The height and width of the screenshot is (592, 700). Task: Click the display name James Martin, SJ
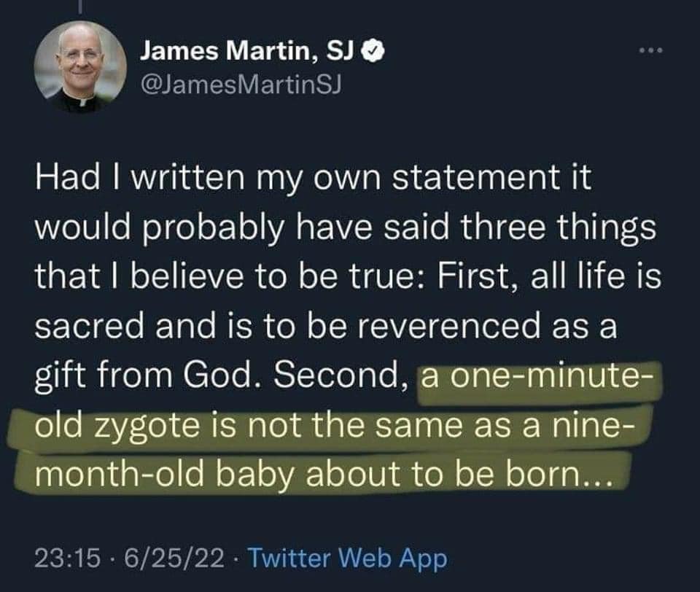(246, 50)
